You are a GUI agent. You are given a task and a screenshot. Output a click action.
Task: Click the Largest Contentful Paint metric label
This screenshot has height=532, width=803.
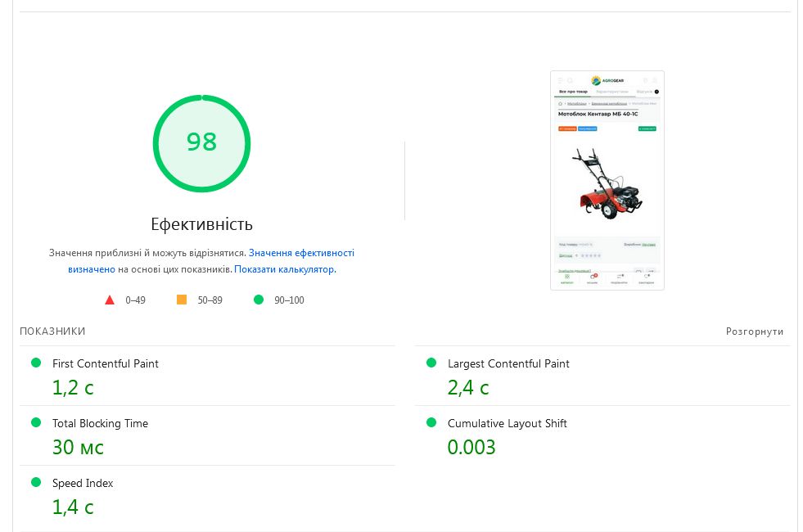point(508,363)
